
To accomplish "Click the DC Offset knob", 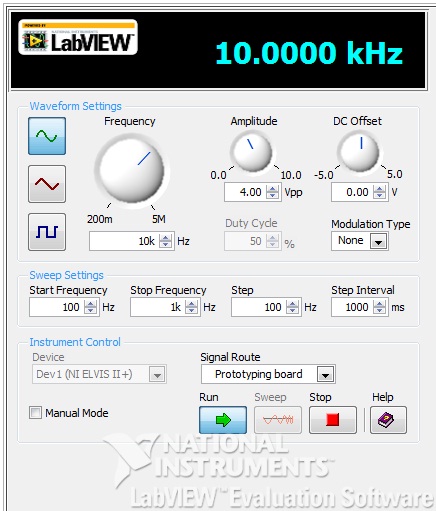I will 359,152.
